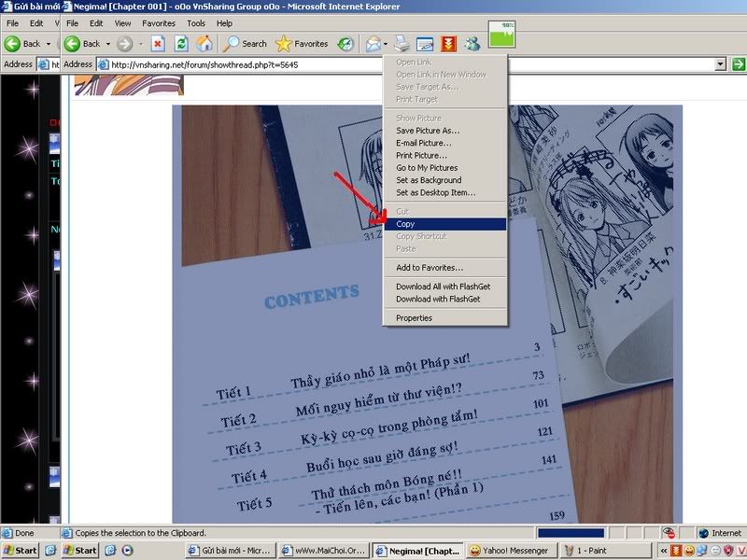Open the Search pane magnifier
Image resolution: width=747 pixels, height=560 pixels.
click(232, 44)
